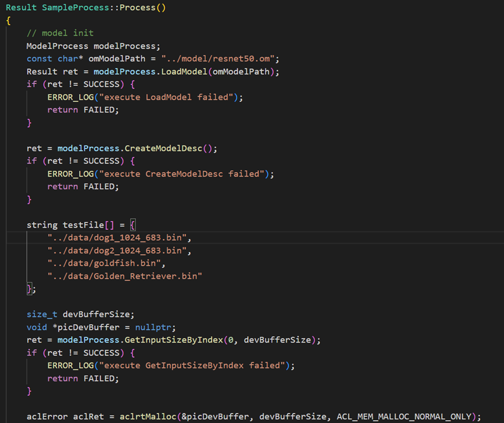Click "&picDevBuffer" argument in aclrtMalloc
The height and width of the screenshot is (423, 504).
coord(215,416)
